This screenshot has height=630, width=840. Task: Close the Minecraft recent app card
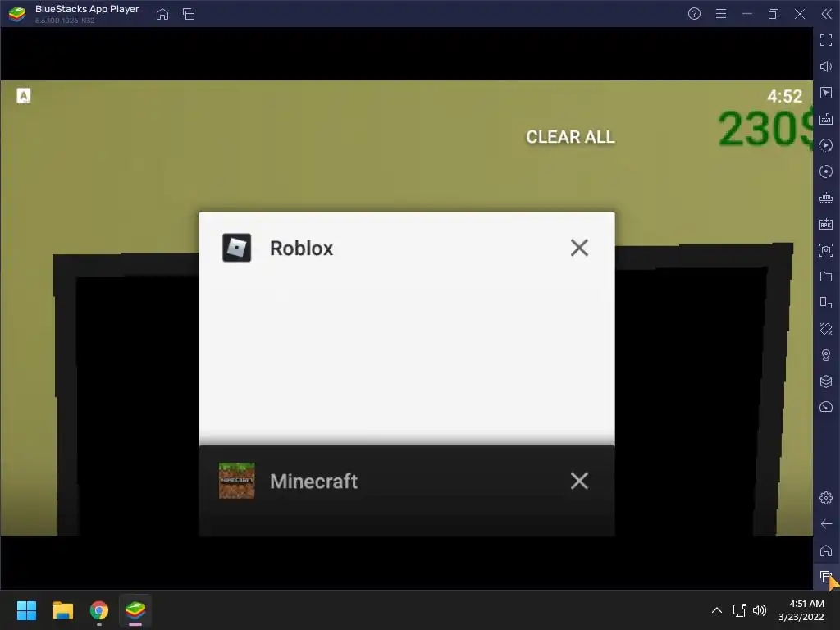click(x=579, y=481)
